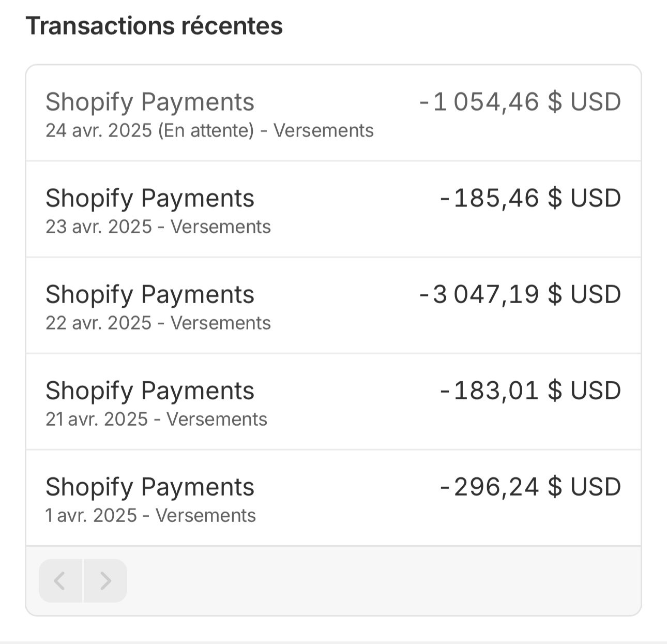This screenshot has height=644, width=667.
Task: Open the 22 avr. Shopify Payments title
Action: click(x=149, y=294)
